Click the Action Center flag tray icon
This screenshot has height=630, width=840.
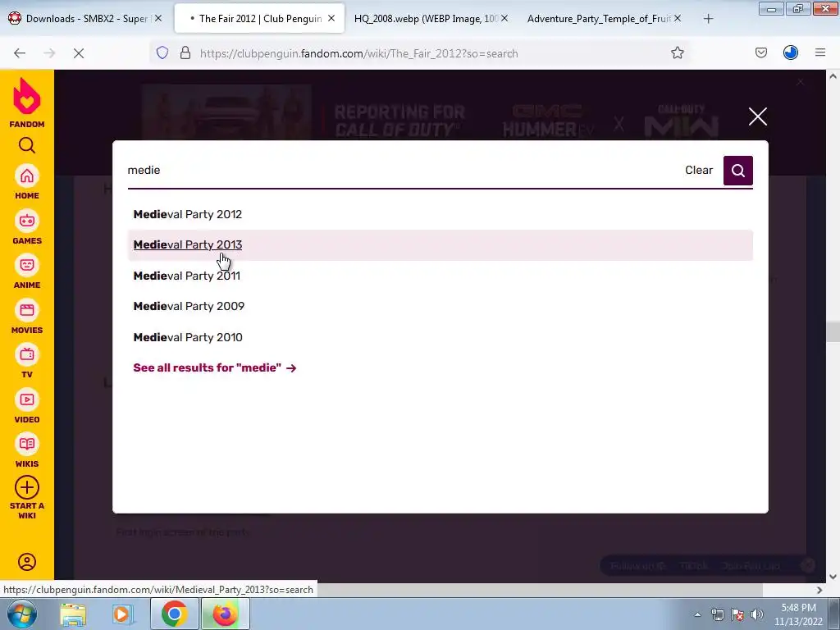(x=737, y=614)
